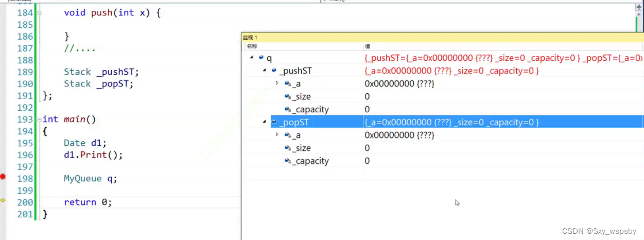Click code line 'Stack _pushST;'

tap(101, 72)
